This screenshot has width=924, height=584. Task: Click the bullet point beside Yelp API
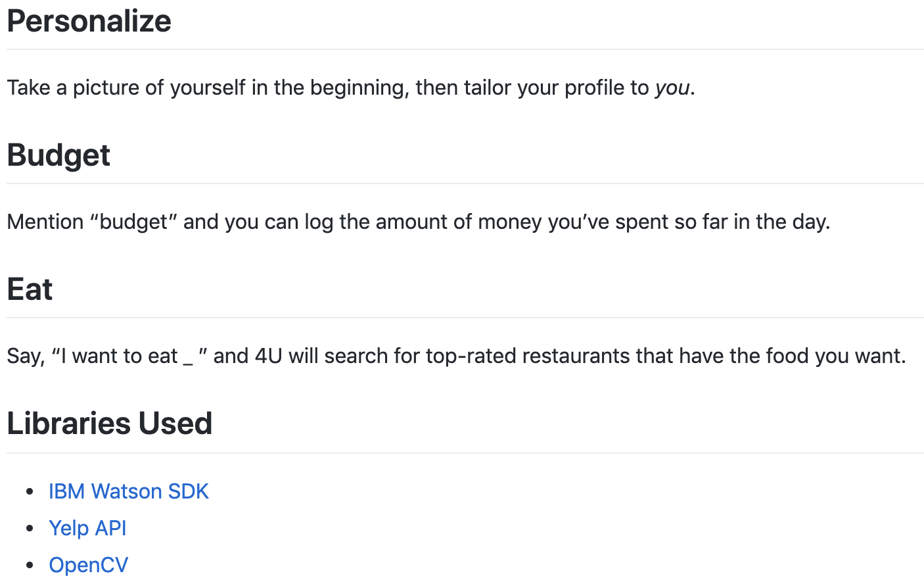tap(30, 528)
